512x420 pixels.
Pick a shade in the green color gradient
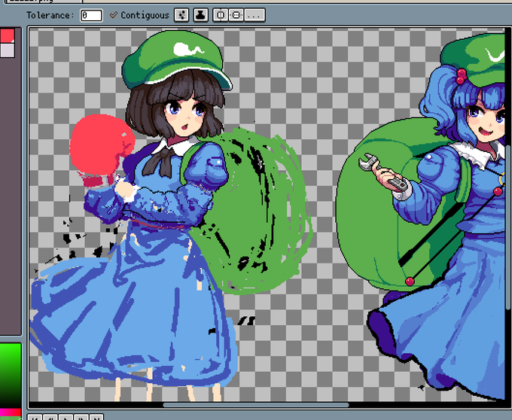(x=11, y=376)
